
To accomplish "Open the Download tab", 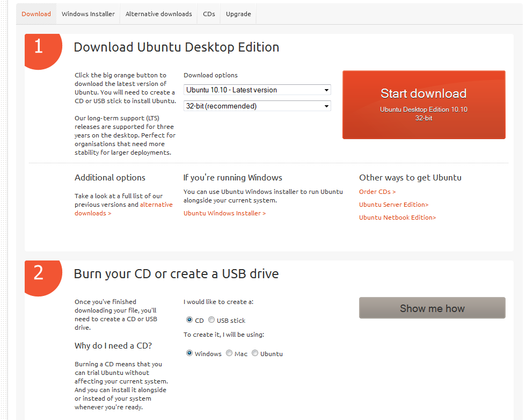I will pos(36,14).
